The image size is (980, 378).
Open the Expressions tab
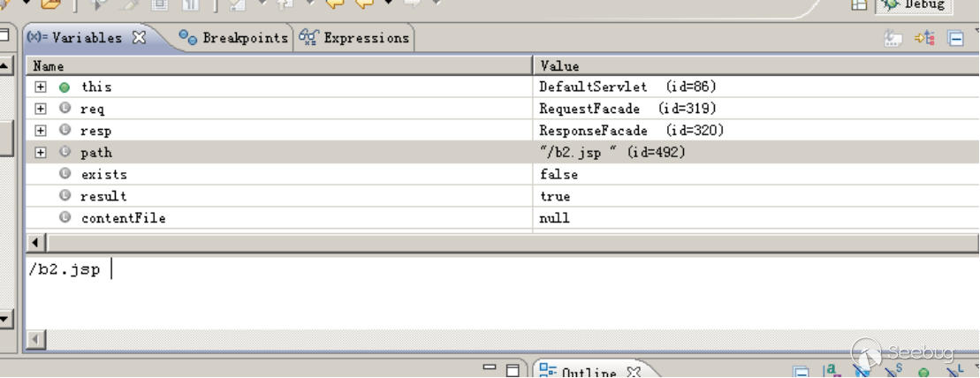353,38
